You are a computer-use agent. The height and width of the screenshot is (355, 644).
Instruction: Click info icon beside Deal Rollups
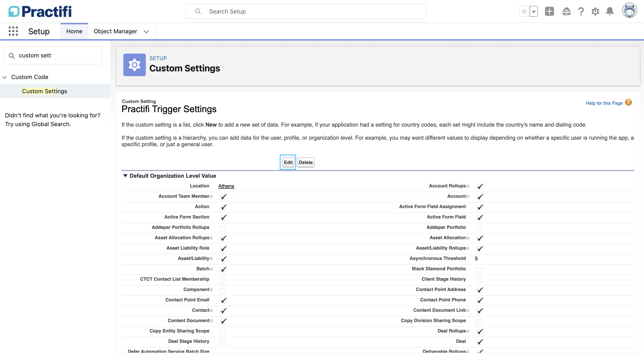(468, 331)
